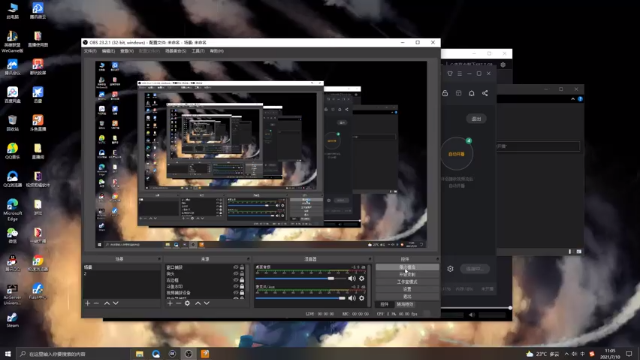The width and height of the screenshot is (640, 360).
Task: Click the slider handle below the helper window
Action: (510, 307)
